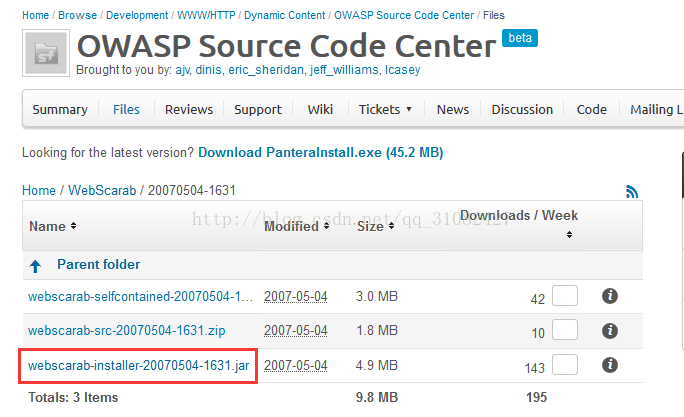The width and height of the screenshot is (684, 417).
Task: Click the 2007-05-04 date of webscarab-installer jar
Action: (296, 366)
